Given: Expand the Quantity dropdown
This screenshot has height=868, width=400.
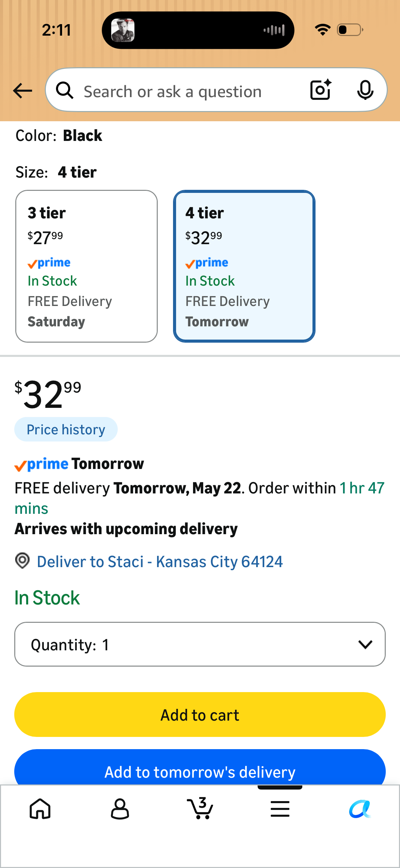Looking at the screenshot, I should 200,644.
